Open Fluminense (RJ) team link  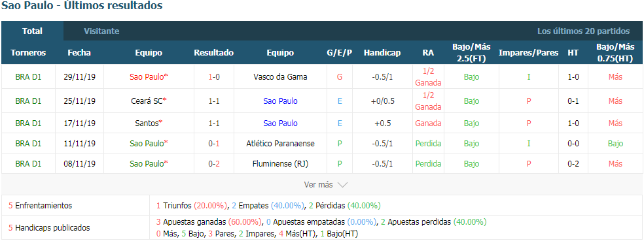pyautogui.click(x=280, y=163)
